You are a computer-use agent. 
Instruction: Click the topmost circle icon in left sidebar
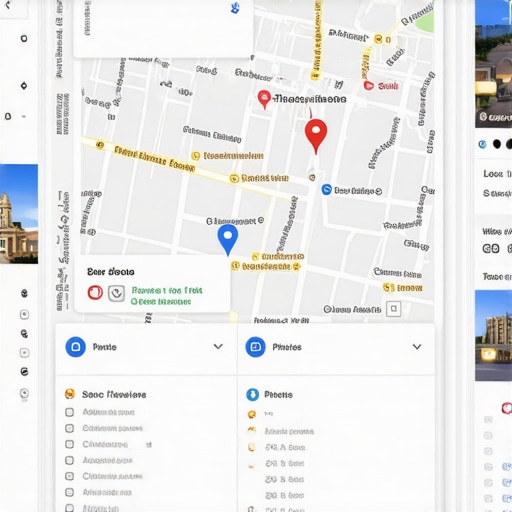coord(24,38)
